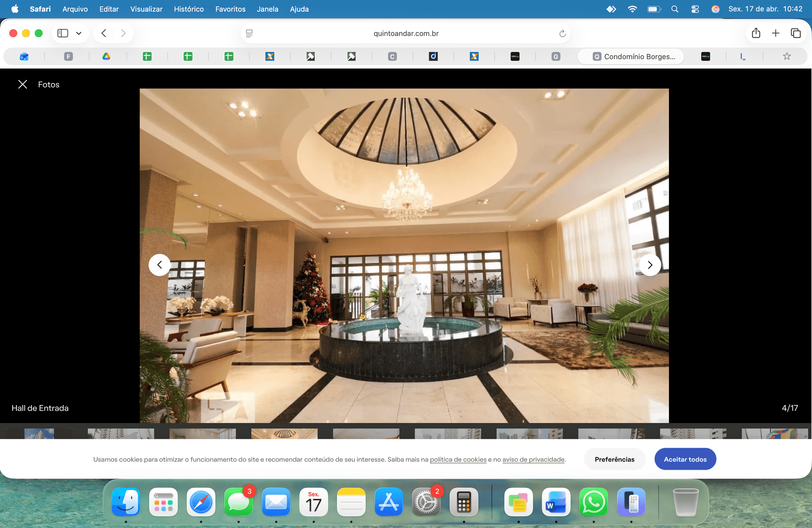Switch to the gray C tab
This screenshot has height=528, width=812.
coord(392,56)
